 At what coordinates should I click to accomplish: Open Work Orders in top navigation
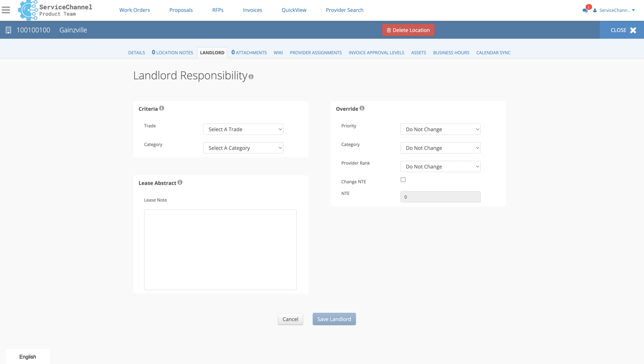(x=135, y=10)
